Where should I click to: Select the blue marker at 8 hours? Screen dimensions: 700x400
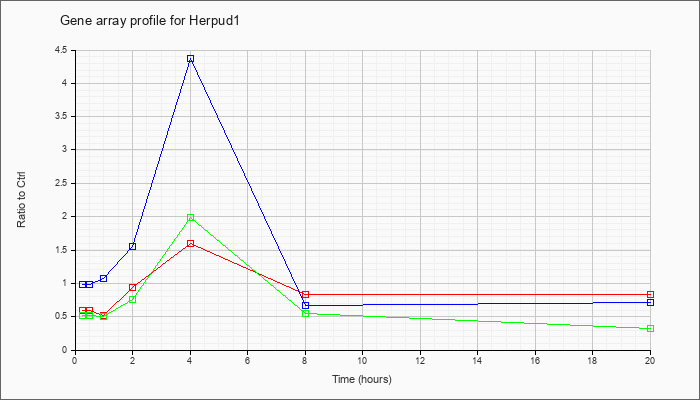click(305, 305)
